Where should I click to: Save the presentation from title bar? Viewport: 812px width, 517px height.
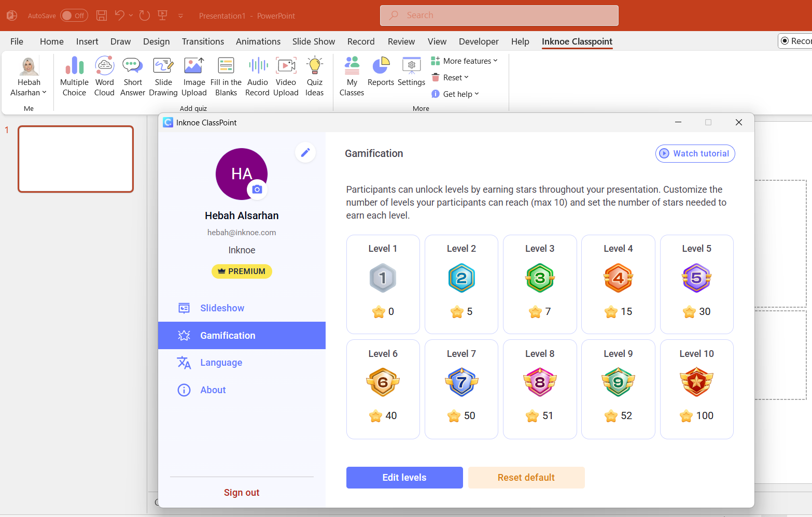coord(102,16)
